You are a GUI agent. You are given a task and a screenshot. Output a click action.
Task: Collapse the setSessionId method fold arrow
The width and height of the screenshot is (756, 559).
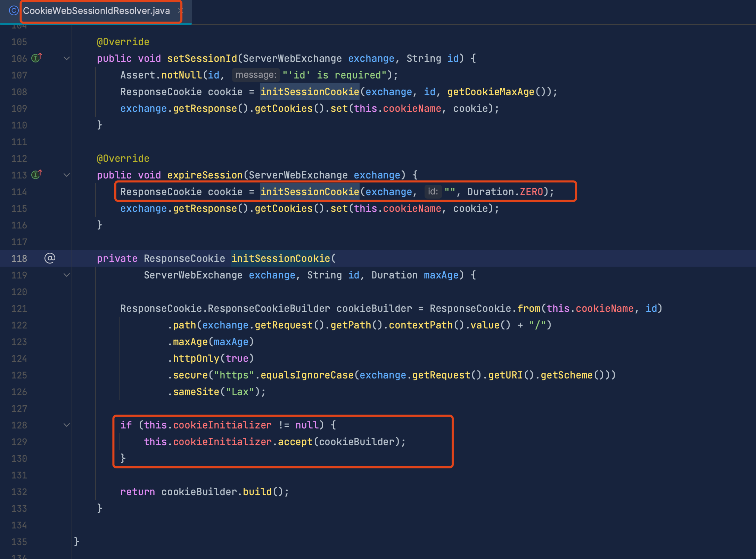67,58
